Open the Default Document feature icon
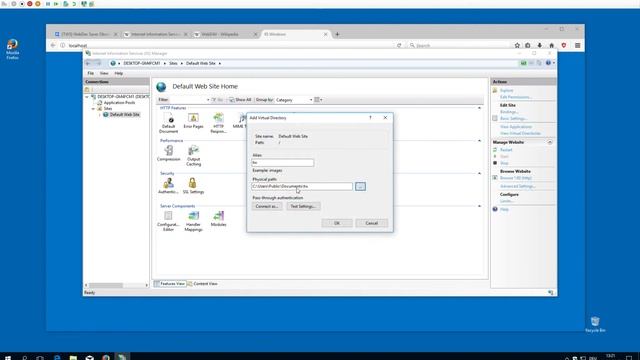The width and height of the screenshot is (640, 360). click(x=169, y=122)
